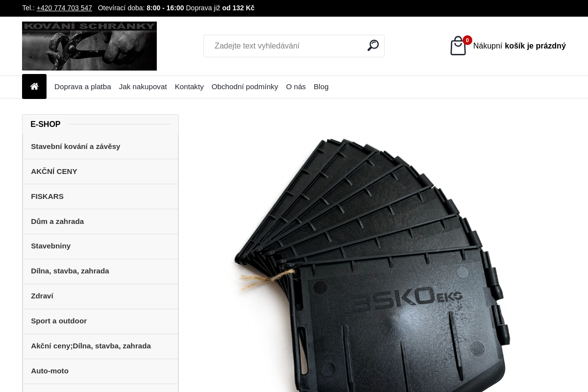The height and width of the screenshot is (392, 588).
Task: Open the Blog page
Action: tap(321, 87)
